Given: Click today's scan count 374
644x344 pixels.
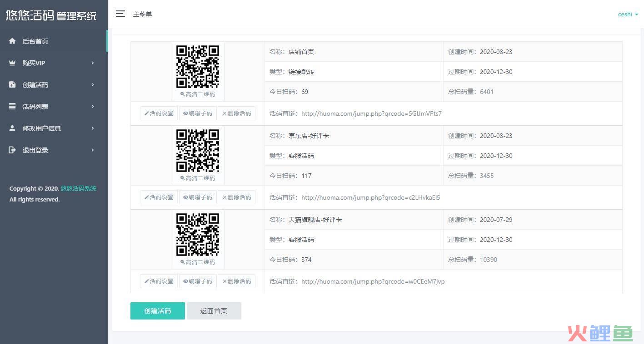Looking at the screenshot, I should [x=306, y=260].
